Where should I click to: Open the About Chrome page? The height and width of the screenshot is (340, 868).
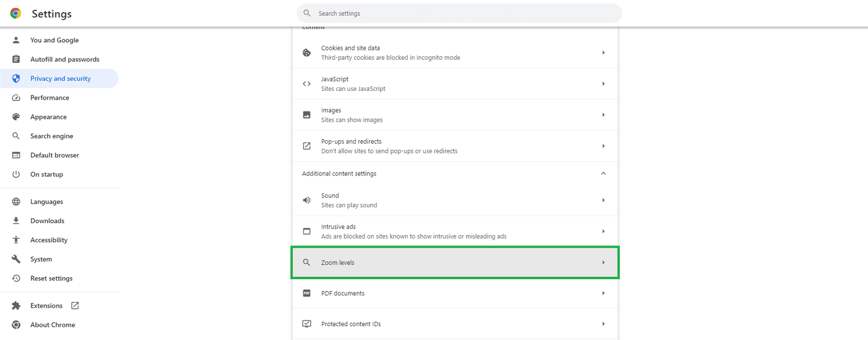[x=53, y=324]
